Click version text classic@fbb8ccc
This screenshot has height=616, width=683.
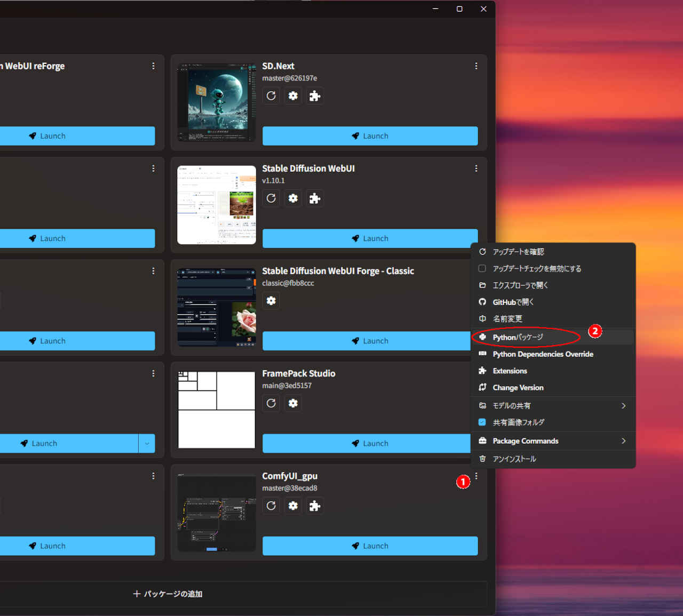coord(288,283)
